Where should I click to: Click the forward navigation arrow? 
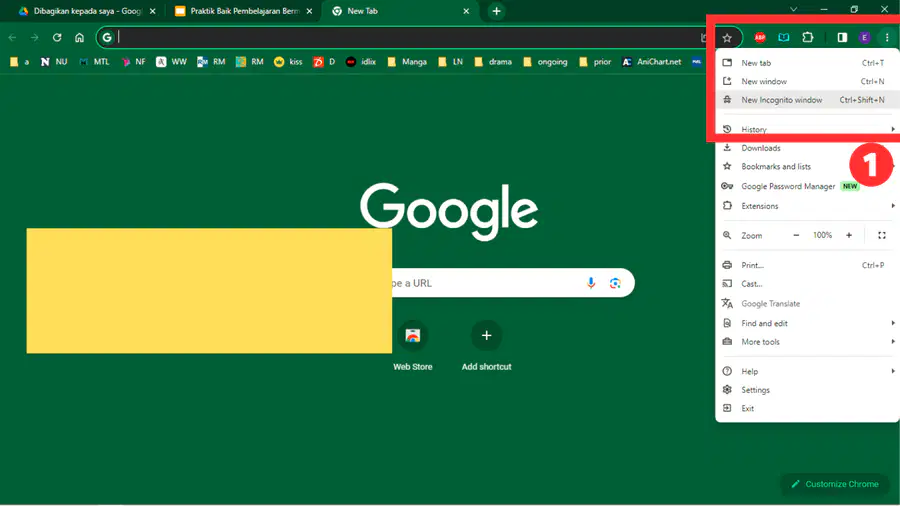(x=34, y=38)
